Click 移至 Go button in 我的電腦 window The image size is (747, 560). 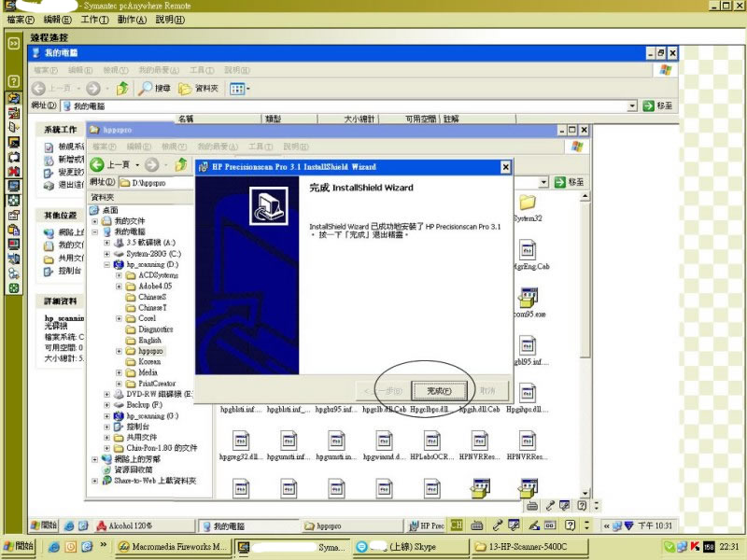tap(658, 105)
